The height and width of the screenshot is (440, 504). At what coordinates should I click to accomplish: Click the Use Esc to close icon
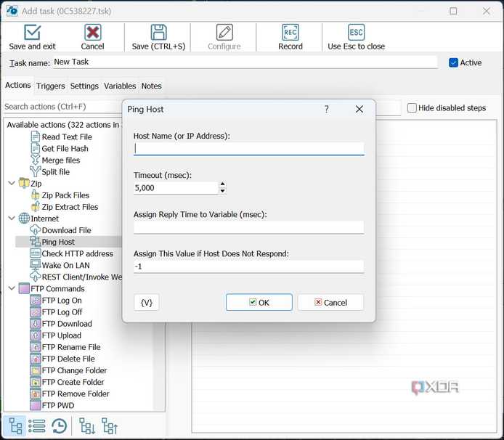point(356,33)
